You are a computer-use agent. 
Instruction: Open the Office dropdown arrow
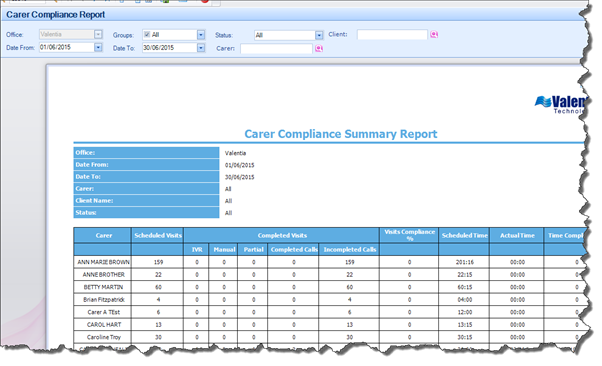(98, 35)
